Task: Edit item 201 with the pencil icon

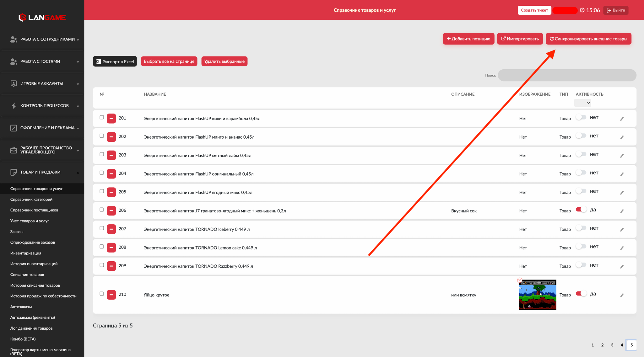Action: pos(622,119)
